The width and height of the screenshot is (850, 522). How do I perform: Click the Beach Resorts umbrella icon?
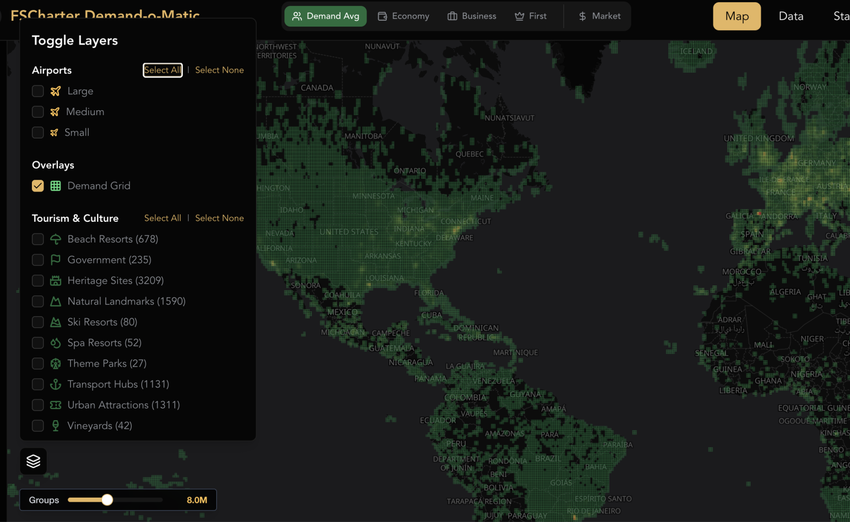[56, 240]
